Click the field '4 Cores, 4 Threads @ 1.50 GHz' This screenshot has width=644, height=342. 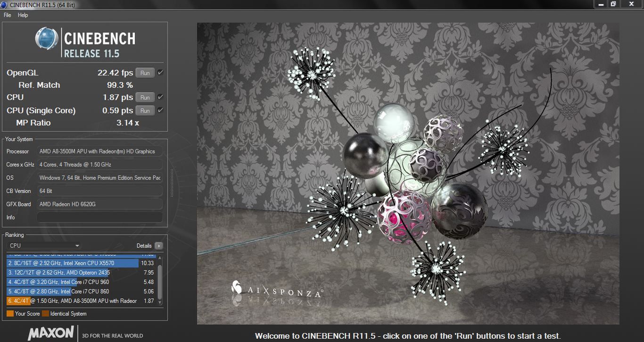click(x=99, y=165)
